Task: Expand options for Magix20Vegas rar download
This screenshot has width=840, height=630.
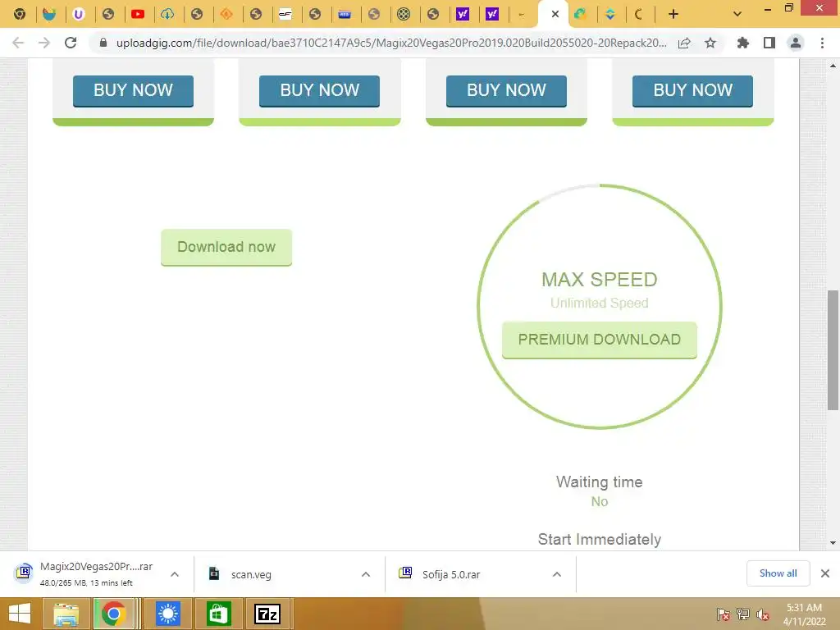Action: [175, 574]
